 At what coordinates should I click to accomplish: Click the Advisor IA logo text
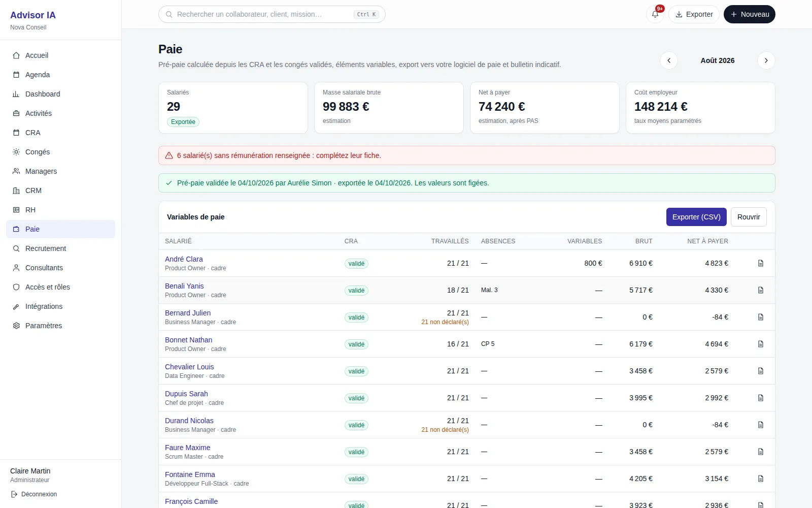[x=33, y=15]
